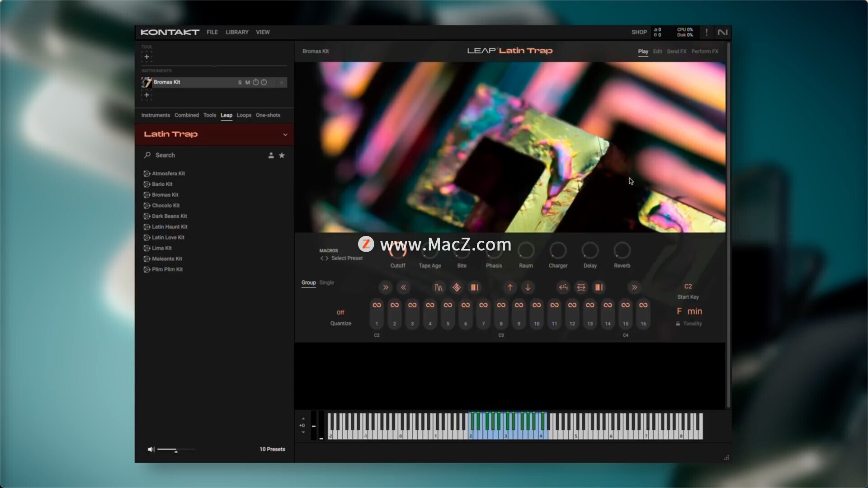Screen dimensions: 868x488
Task: Select the Single mode tab
Action: click(326, 283)
